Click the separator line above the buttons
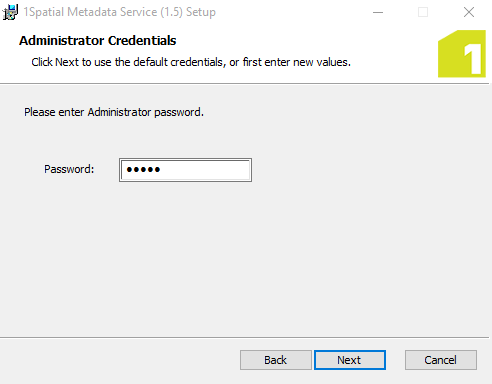Viewport: 492px width, 384px height. click(244, 337)
